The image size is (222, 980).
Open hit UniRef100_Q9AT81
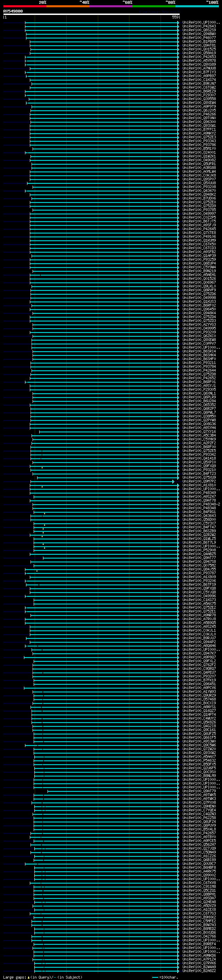coord(199,45)
